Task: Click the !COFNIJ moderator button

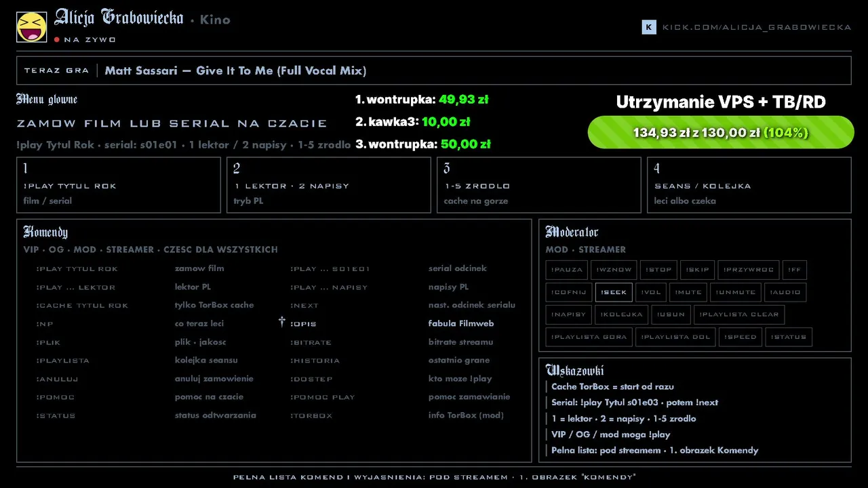Action: [569, 292]
